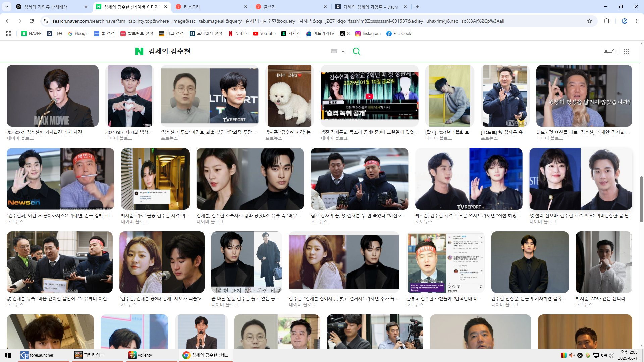Click the MAX MOVIE press conference thumbnail
This screenshot has height=362, width=644.
click(x=53, y=96)
